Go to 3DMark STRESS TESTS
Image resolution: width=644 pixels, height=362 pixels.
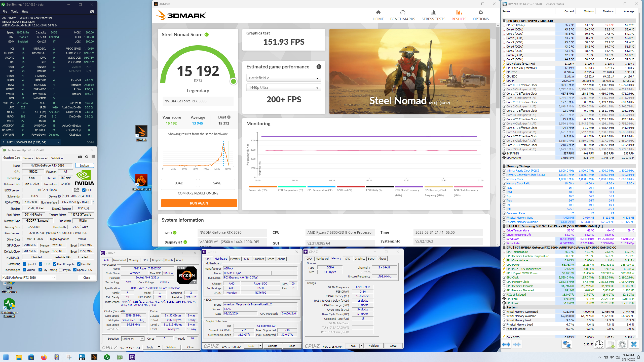click(x=433, y=15)
